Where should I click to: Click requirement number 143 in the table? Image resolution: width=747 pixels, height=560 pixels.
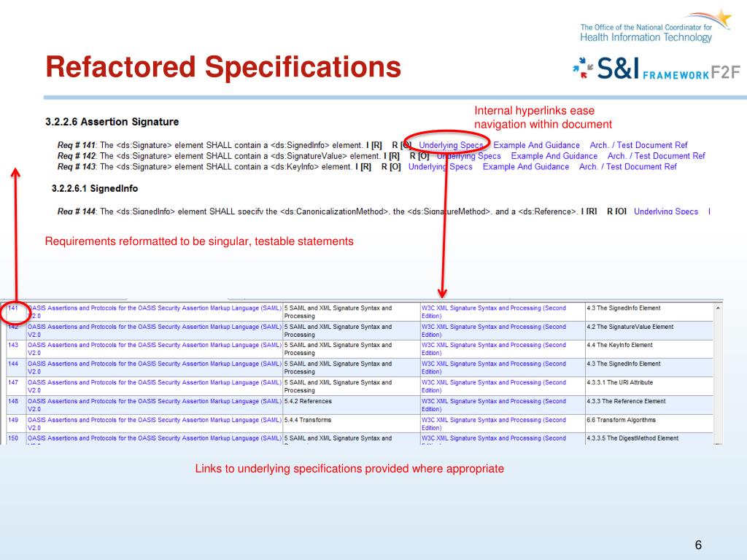tap(13, 345)
